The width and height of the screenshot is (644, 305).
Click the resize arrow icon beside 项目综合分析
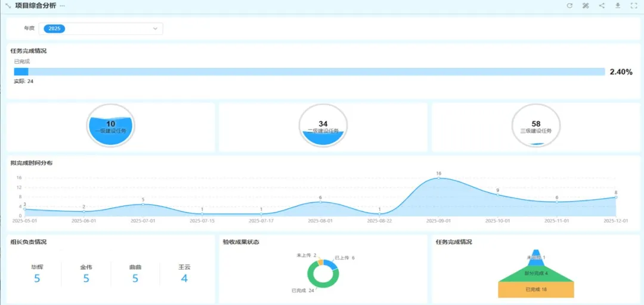[8, 5]
